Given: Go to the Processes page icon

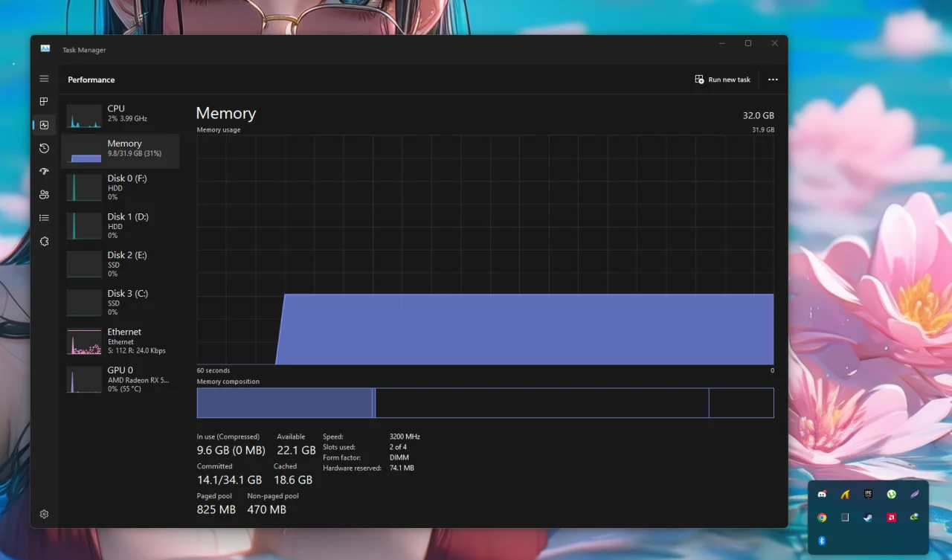Looking at the screenshot, I should point(44,102).
